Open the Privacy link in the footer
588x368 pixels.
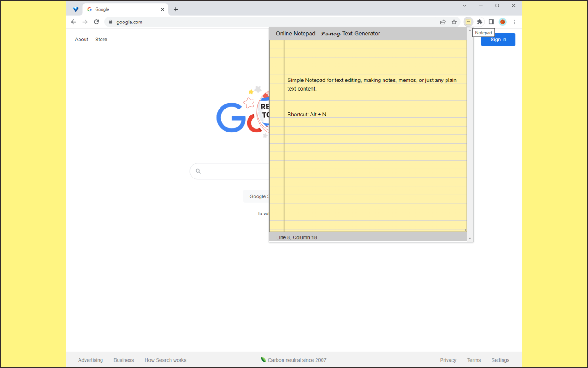coord(448,360)
